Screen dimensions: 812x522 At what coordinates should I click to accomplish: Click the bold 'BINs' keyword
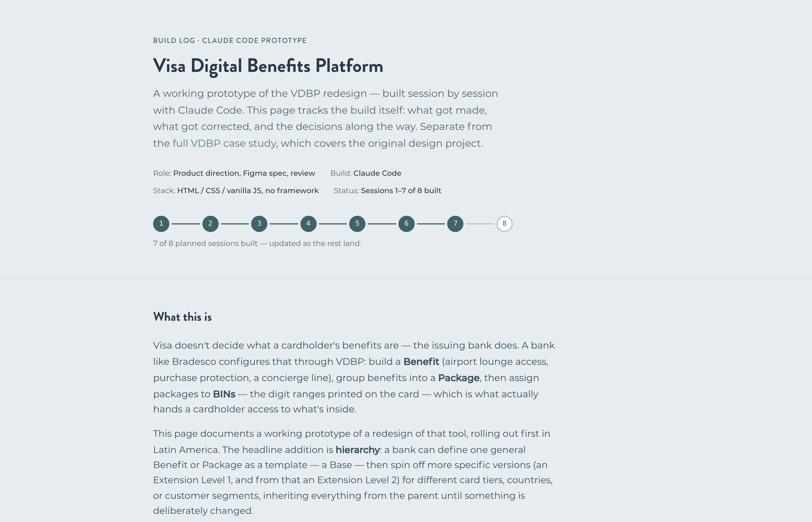tap(224, 394)
